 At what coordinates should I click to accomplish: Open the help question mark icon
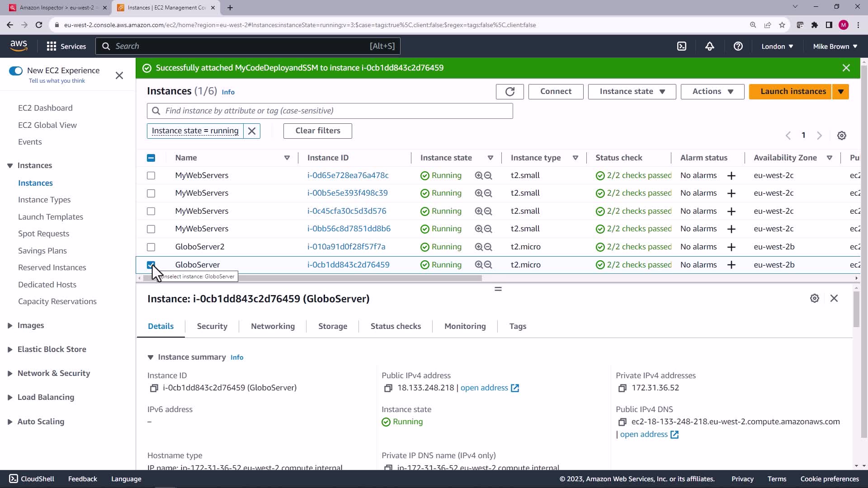738,46
